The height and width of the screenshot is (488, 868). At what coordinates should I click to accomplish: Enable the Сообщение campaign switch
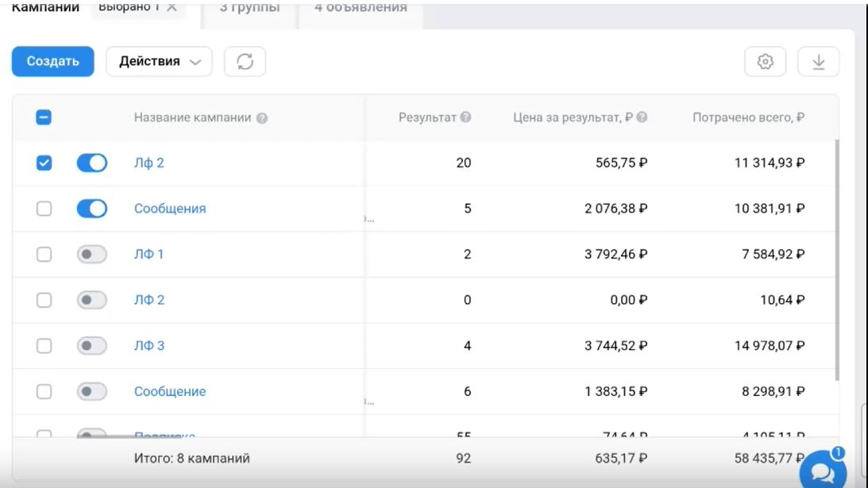pyautogui.click(x=92, y=391)
